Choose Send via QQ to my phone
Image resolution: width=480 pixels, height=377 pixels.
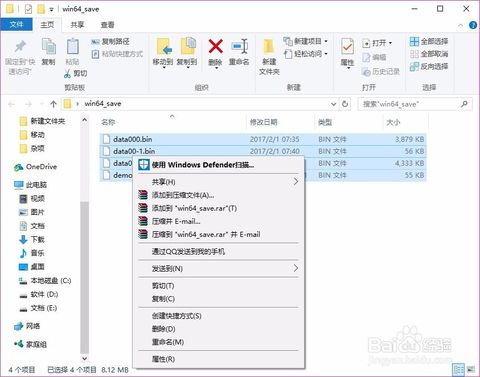(x=219, y=251)
